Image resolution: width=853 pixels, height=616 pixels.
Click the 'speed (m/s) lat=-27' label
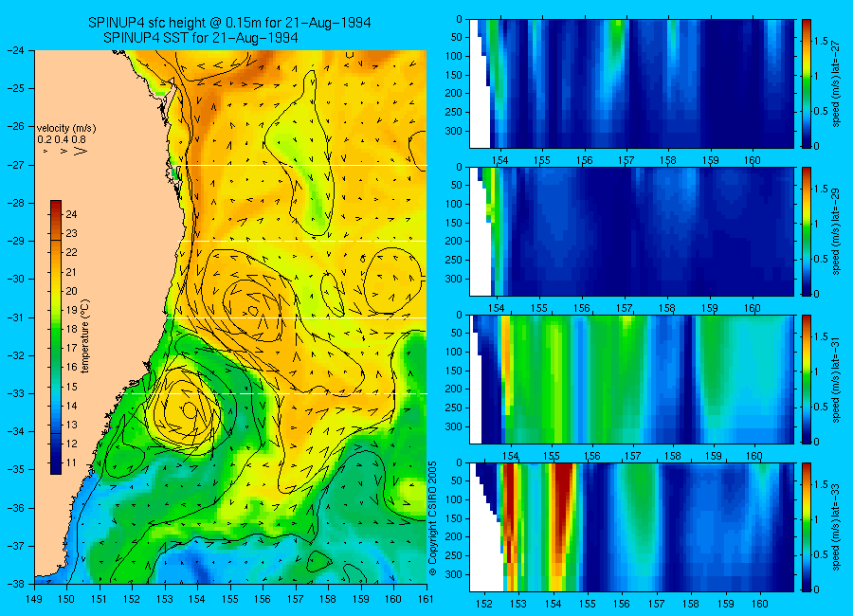(x=837, y=83)
